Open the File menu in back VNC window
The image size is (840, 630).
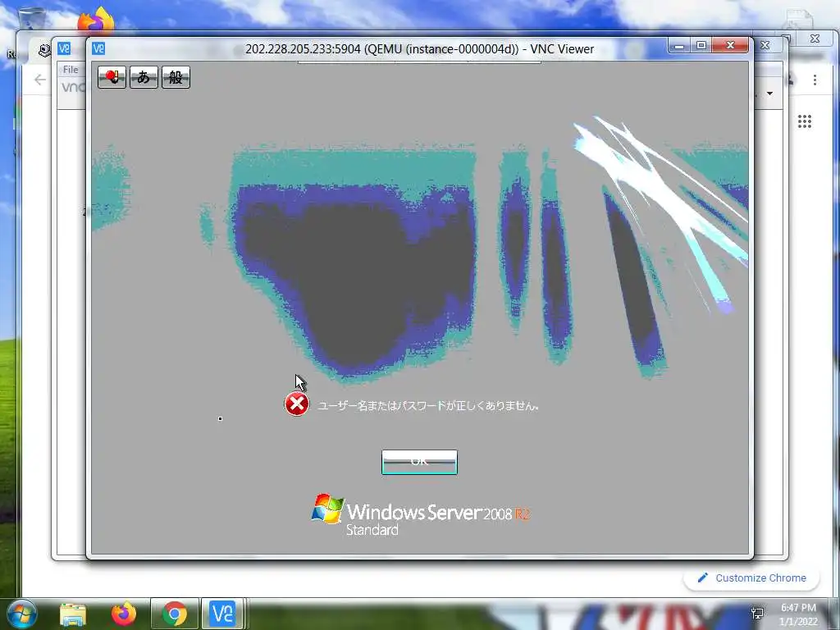pos(71,70)
